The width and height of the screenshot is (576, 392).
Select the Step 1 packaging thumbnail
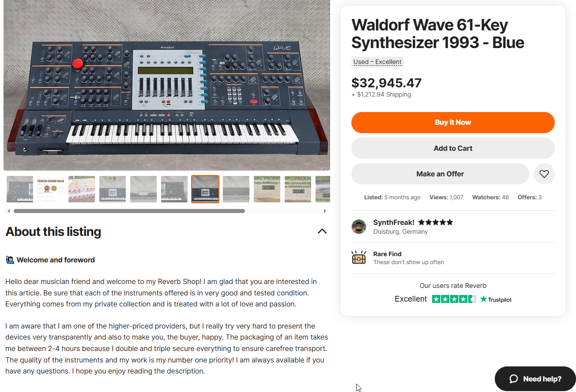coord(267,189)
